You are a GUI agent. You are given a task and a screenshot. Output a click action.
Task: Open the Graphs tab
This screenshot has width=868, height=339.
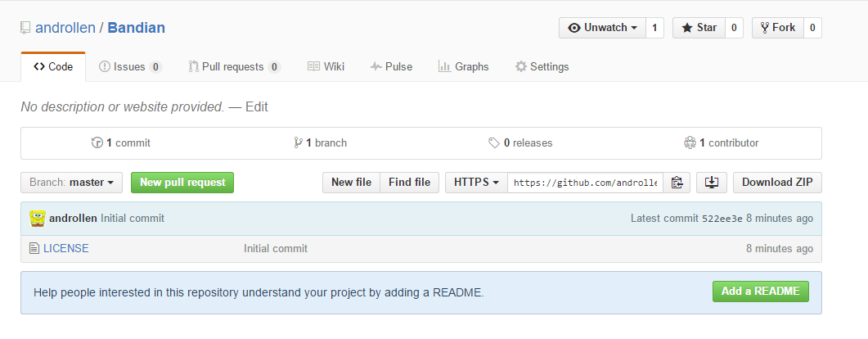[x=463, y=67]
